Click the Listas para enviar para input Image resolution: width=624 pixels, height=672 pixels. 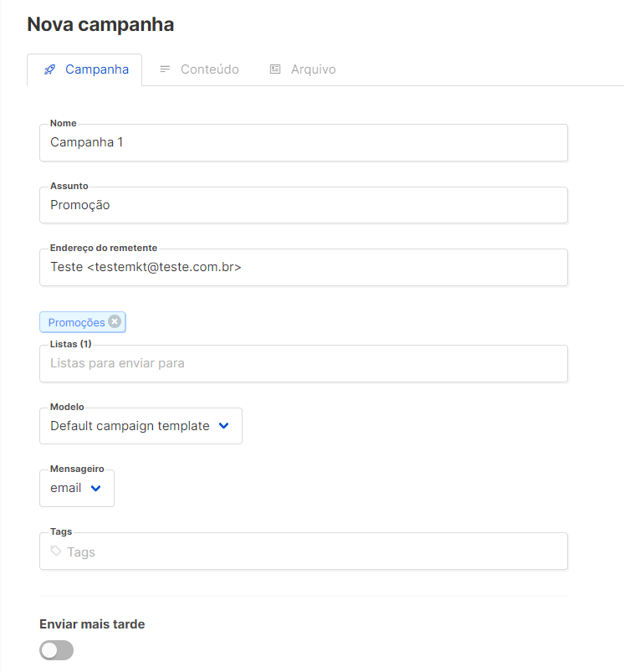[304, 363]
